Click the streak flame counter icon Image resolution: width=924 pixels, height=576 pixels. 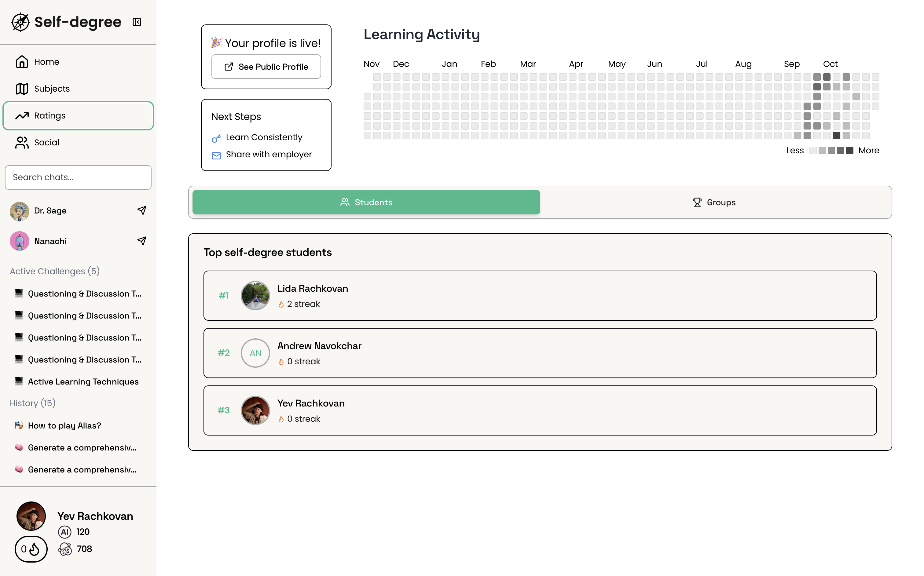tap(31, 549)
